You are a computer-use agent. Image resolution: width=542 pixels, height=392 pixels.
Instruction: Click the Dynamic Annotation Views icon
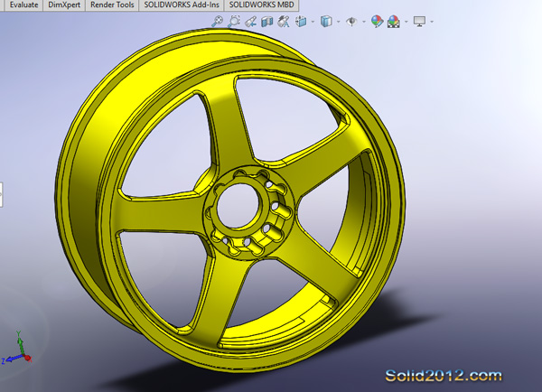click(x=284, y=22)
